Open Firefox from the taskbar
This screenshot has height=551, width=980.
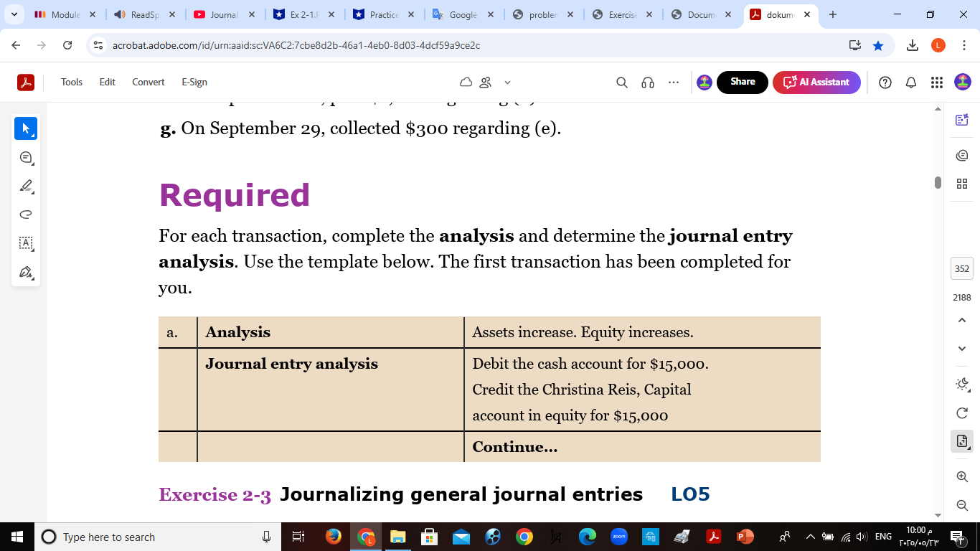coord(334,537)
